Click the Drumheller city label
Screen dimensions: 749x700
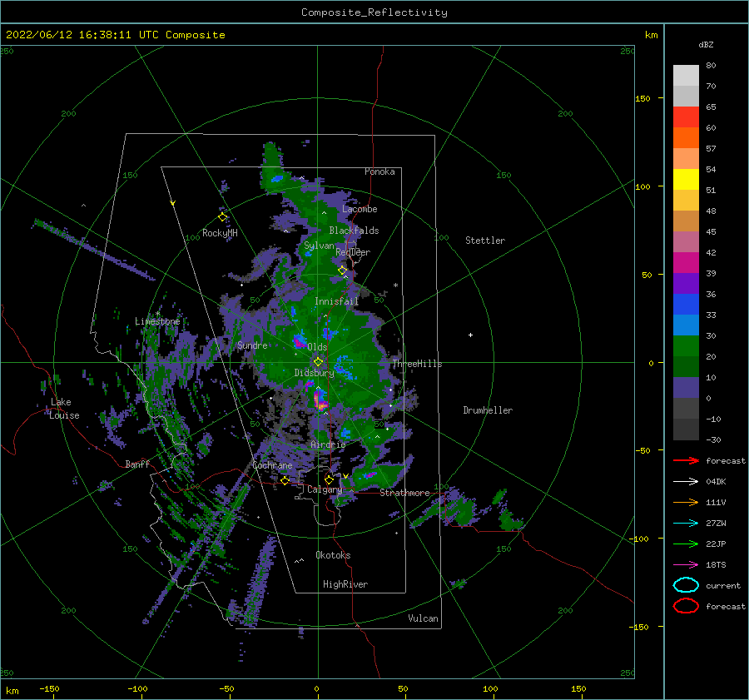pyautogui.click(x=488, y=410)
